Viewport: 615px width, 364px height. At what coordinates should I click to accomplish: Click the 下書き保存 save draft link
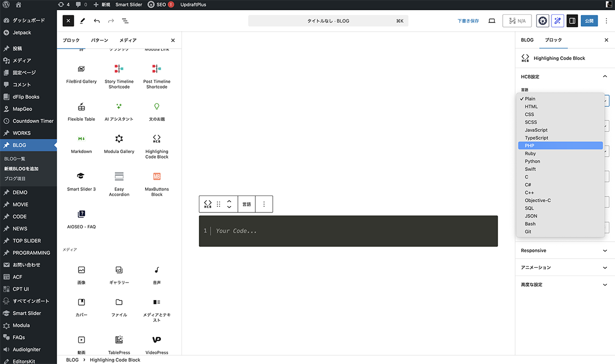(468, 21)
